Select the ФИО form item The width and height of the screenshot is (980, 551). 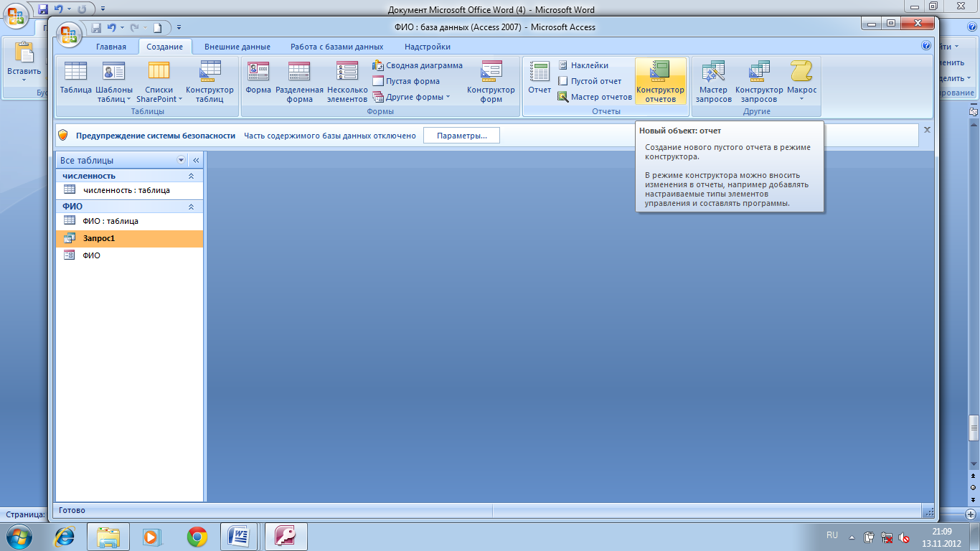click(129, 255)
